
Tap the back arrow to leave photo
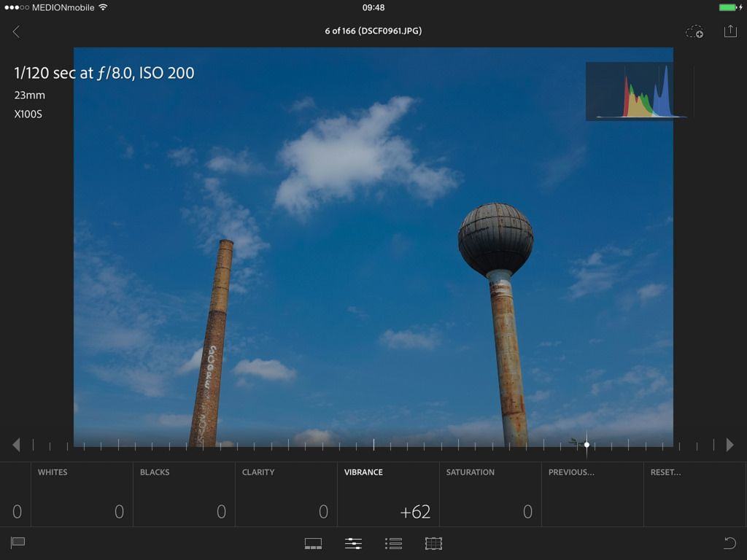tap(16, 31)
